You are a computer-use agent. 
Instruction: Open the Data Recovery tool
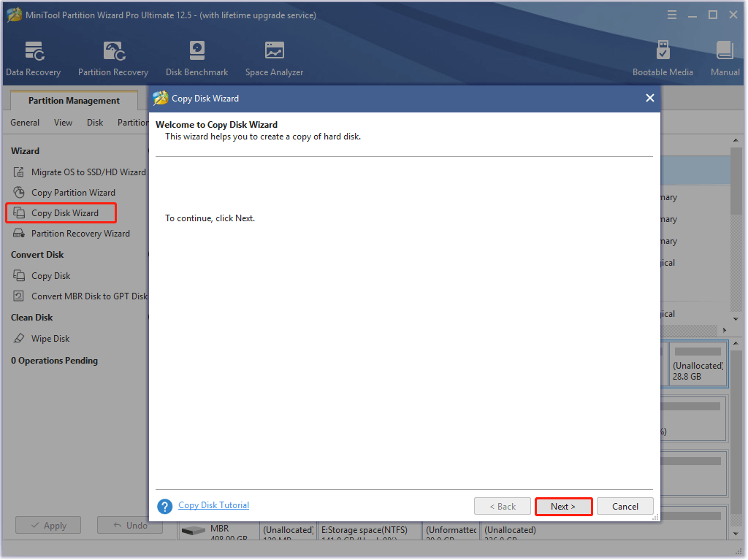(34, 58)
